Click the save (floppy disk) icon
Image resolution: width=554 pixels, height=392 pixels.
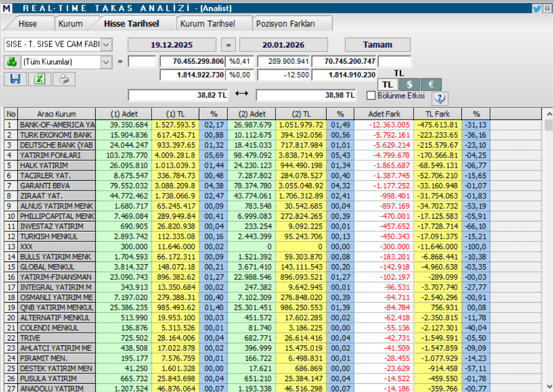tap(15, 79)
